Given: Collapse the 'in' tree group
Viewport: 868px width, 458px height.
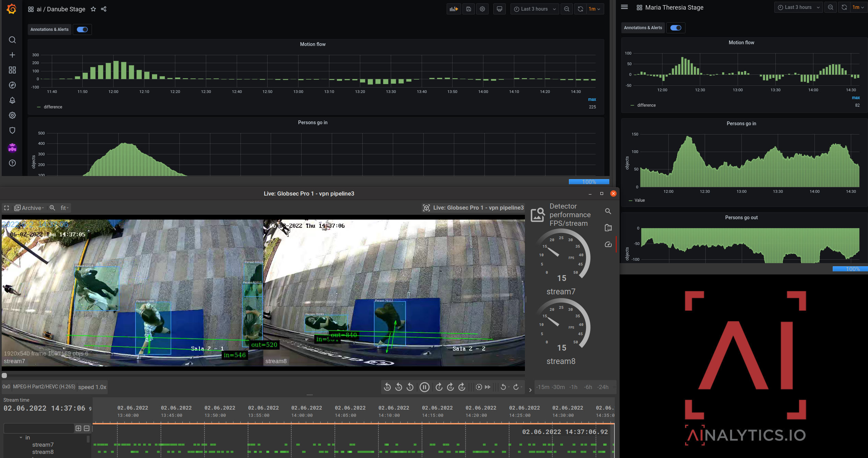Looking at the screenshot, I should coord(21,438).
